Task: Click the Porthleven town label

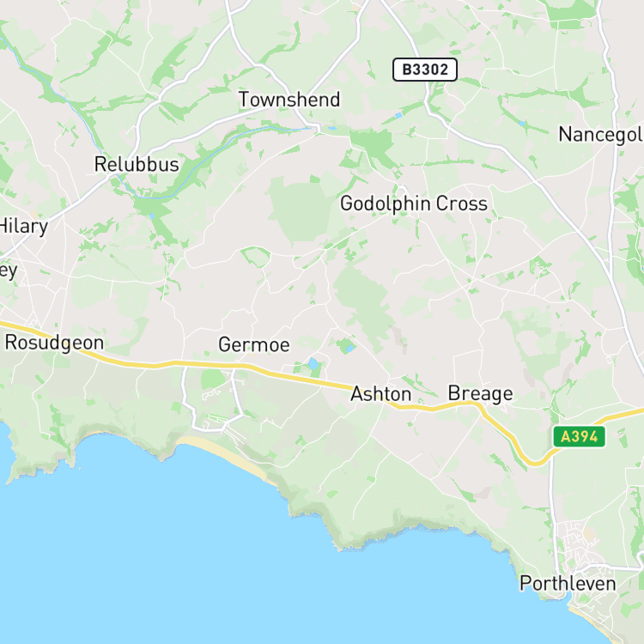Action: pyautogui.click(x=568, y=584)
